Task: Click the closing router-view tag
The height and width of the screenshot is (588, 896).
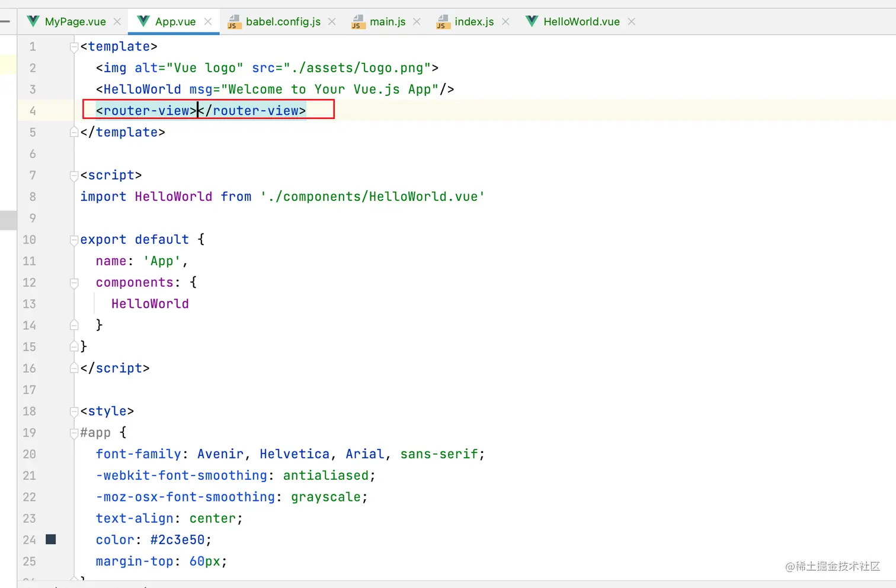Action: (252, 111)
